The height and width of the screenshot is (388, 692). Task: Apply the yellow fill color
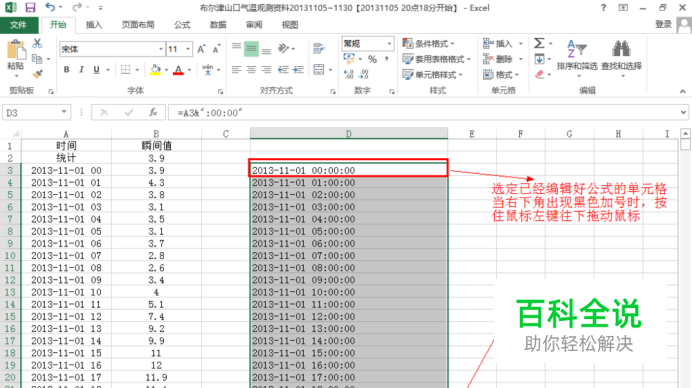155,69
